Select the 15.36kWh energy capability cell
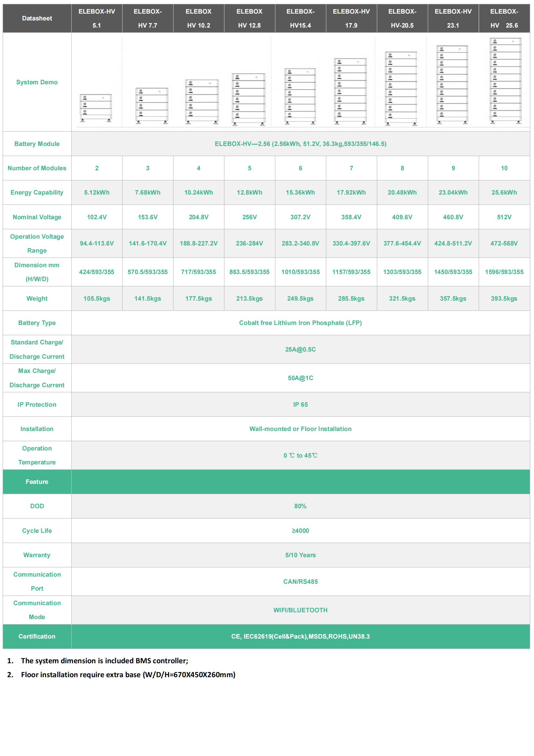The image size is (534, 756). pos(300,192)
